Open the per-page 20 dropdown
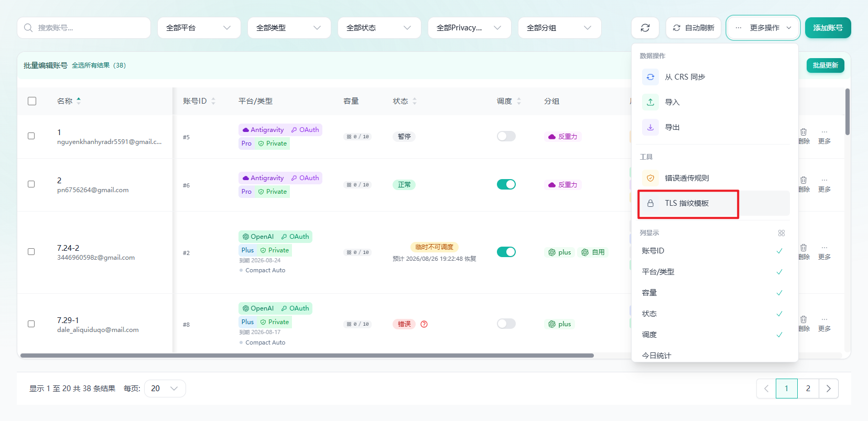Viewport: 868px width, 421px height. [x=165, y=389]
